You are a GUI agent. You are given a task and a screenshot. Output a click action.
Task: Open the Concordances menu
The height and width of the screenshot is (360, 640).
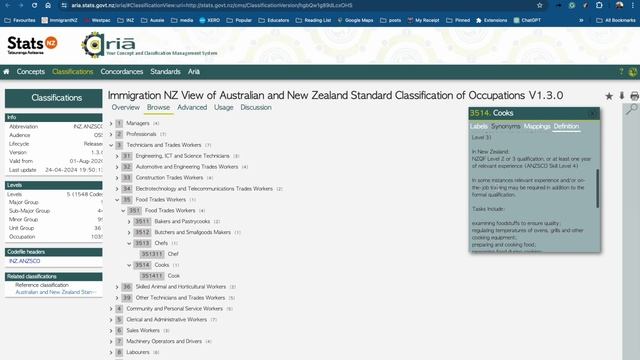(122, 71)
